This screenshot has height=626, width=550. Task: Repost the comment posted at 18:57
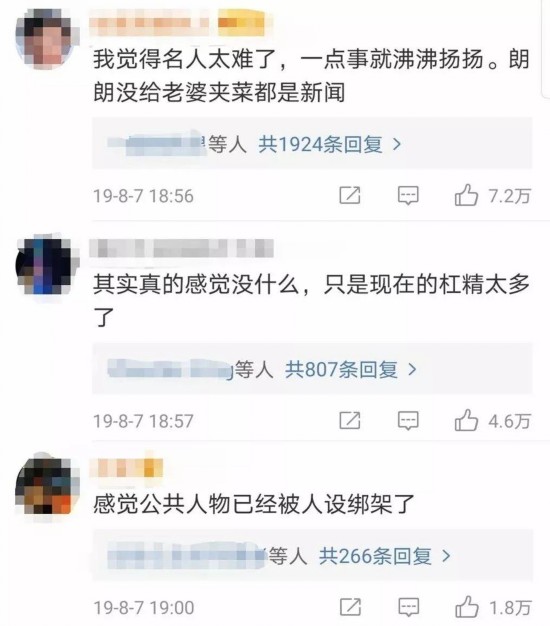point(350,420)
